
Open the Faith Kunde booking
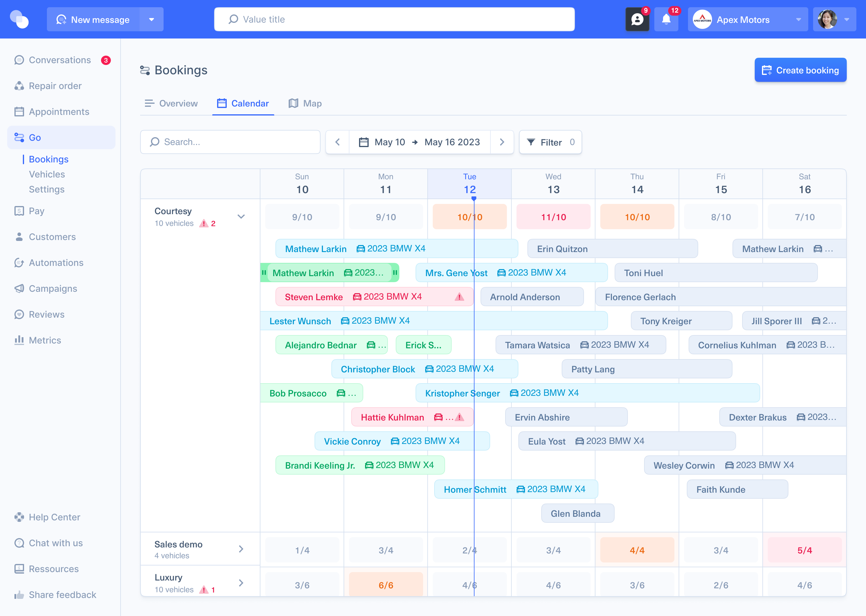[738, 489]
